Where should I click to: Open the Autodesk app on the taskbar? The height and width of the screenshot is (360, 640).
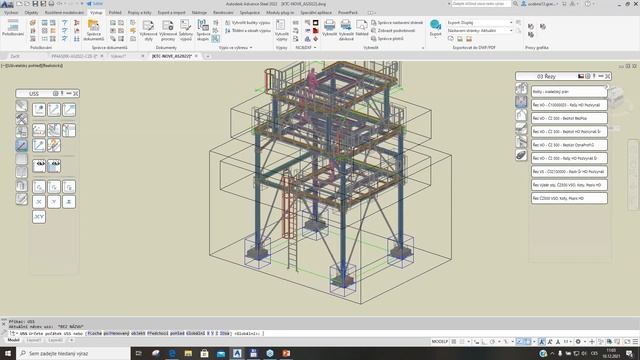(237, 353)
